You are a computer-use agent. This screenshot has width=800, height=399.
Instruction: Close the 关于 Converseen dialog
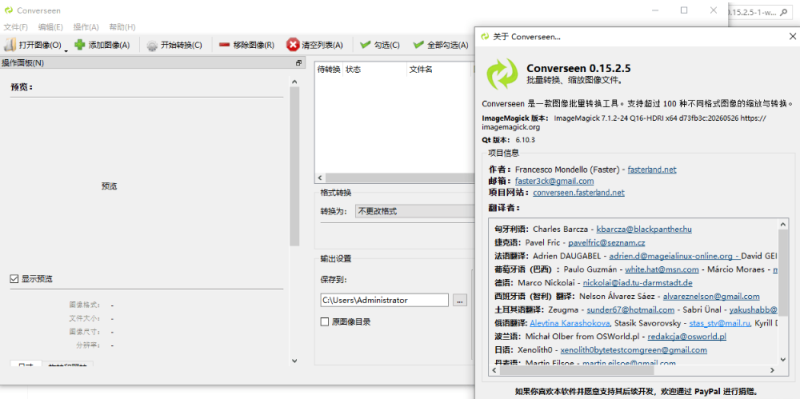click(x=792, y=36)
